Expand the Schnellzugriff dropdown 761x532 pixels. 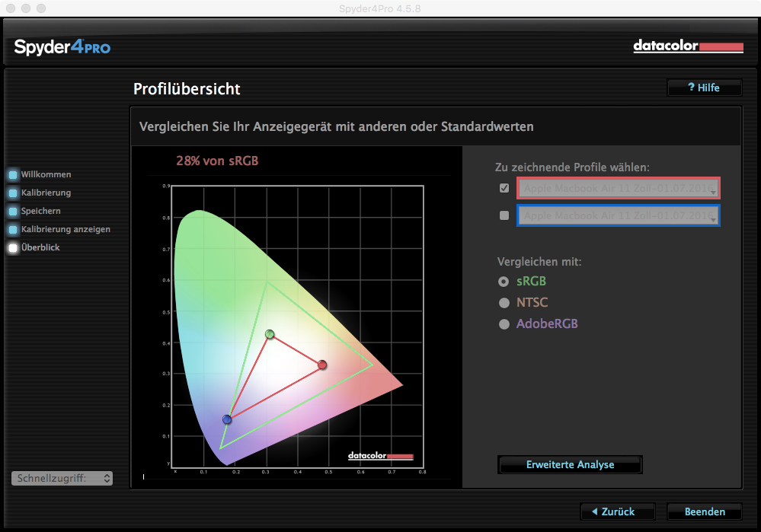coord(62,478)
